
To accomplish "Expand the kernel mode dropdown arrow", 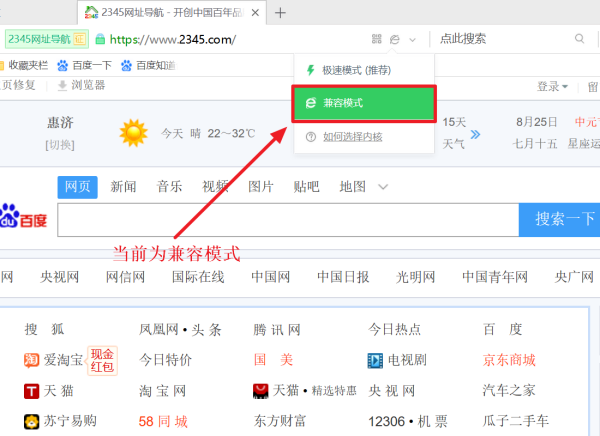I will coord(412,39).
